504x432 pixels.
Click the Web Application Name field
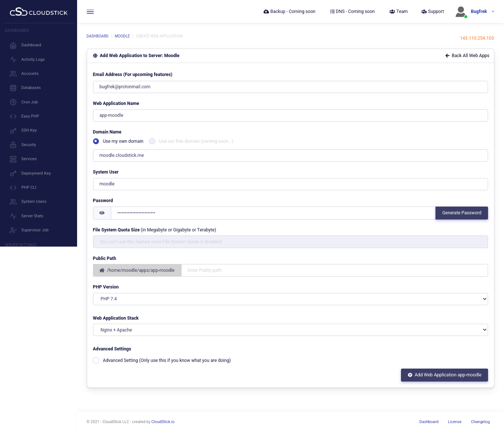coord(290,115)
